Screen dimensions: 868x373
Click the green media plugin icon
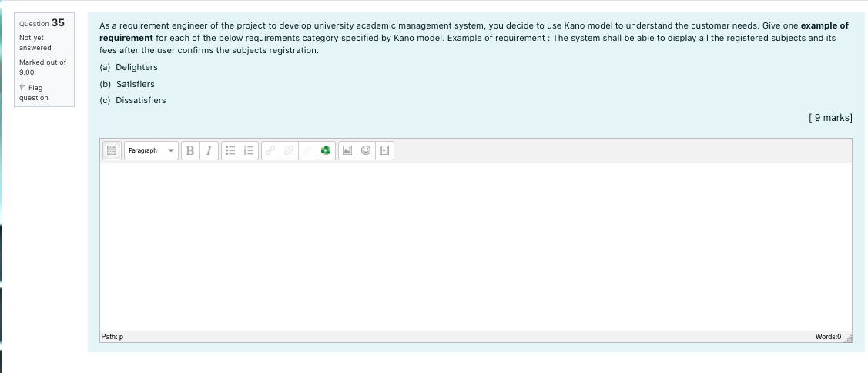(326, 150)
